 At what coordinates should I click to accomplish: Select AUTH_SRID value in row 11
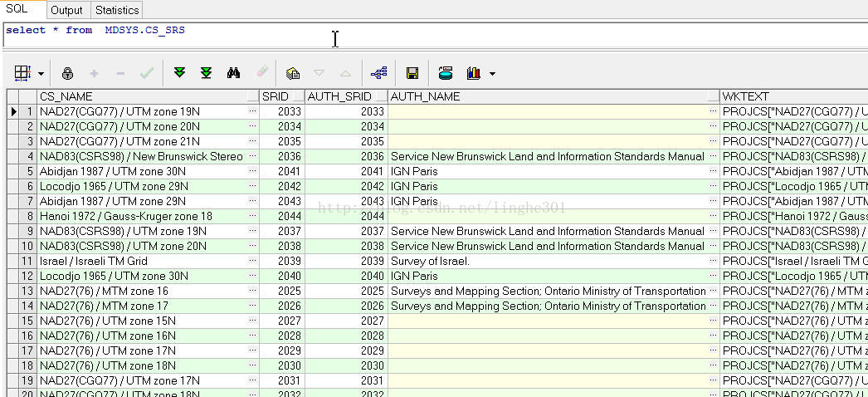(346, 262)
